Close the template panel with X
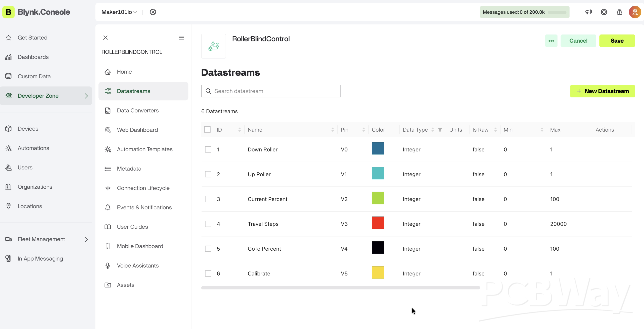Image resolution: width=644 pixels, height=329 pixels. (105, 38)
